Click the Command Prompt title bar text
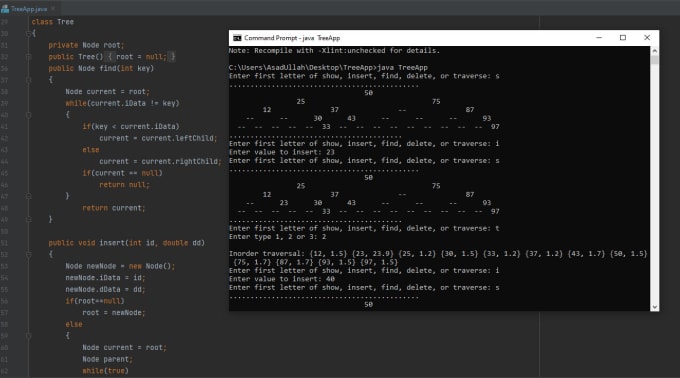680x378 pixels. click(292, 38)
